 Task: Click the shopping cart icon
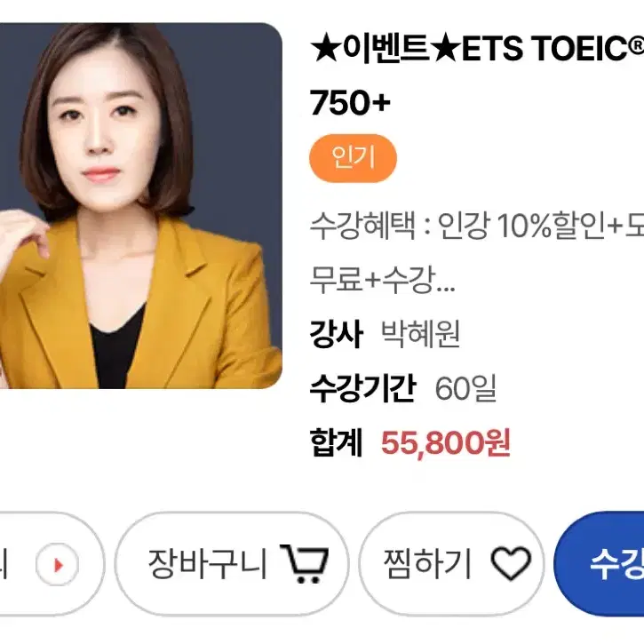click(304, 563)
